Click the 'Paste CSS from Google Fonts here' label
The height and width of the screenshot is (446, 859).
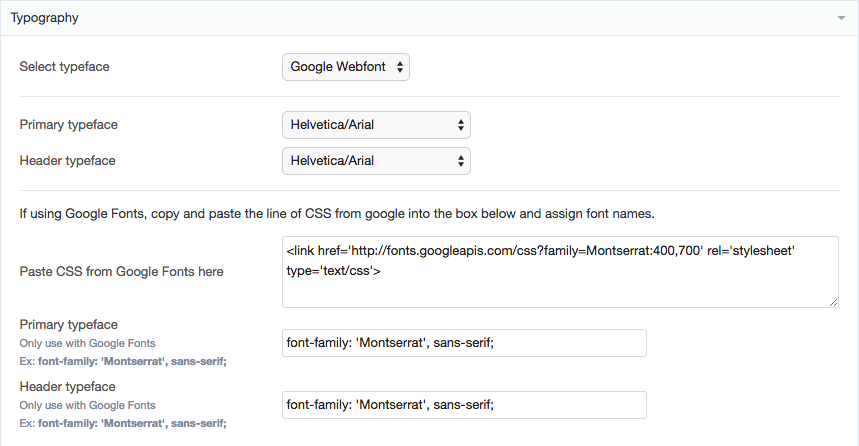(x=122, y=271)
